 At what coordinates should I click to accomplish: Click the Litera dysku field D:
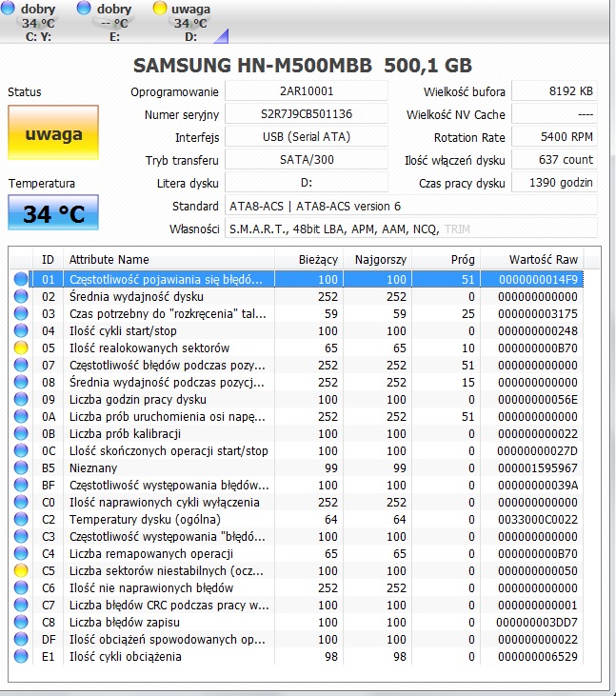pos(307,183)
